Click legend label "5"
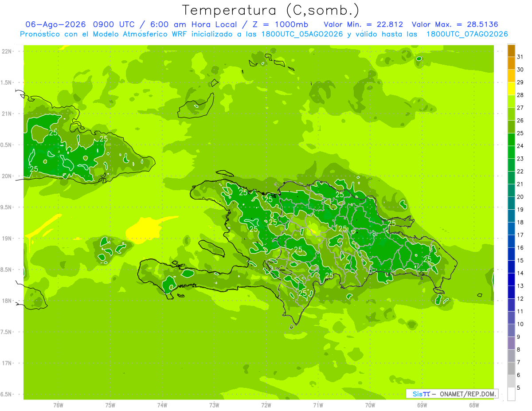 (x=519, y=388)
